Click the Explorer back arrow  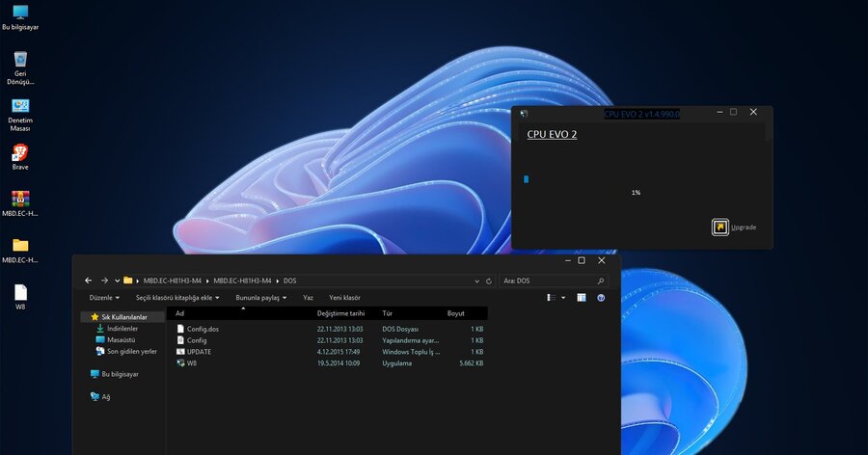pos(89,281)
